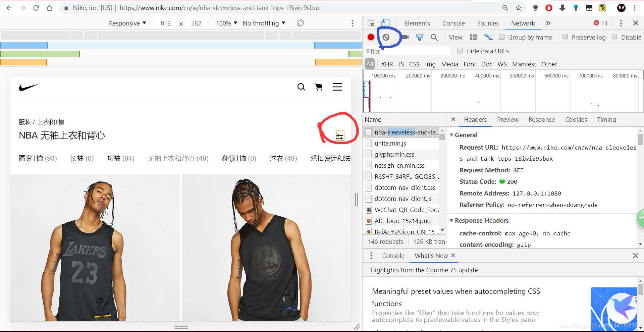Select the unite.min.js request
The width and height of the screenshot is (644, 332).
coord(390,143)
